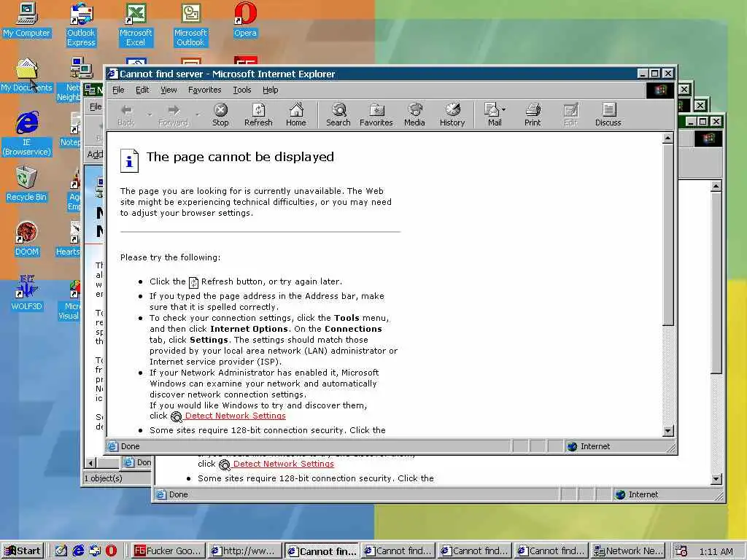Open the Media toolbar button
This screenshot has width=747, height=560.
point(414,114)
